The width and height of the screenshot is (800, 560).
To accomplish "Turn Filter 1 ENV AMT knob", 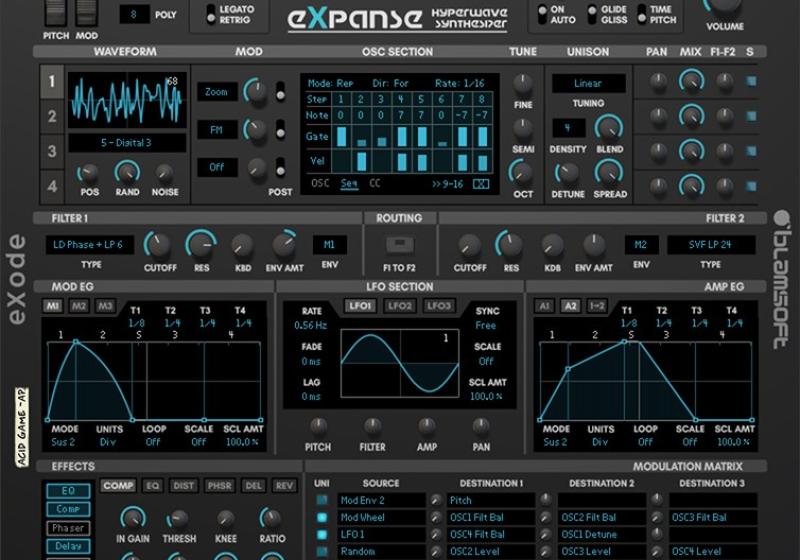I will click(x=284, y=245).
